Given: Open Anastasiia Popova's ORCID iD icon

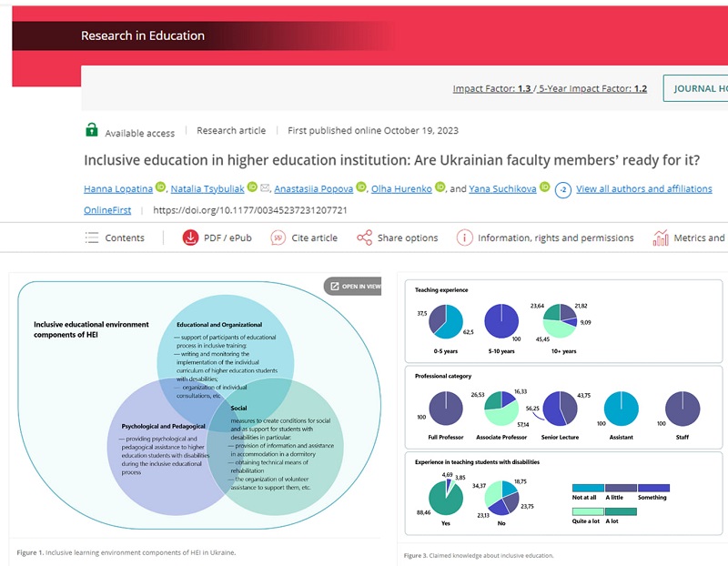Looking at the screenshot, I should point(360,187).
